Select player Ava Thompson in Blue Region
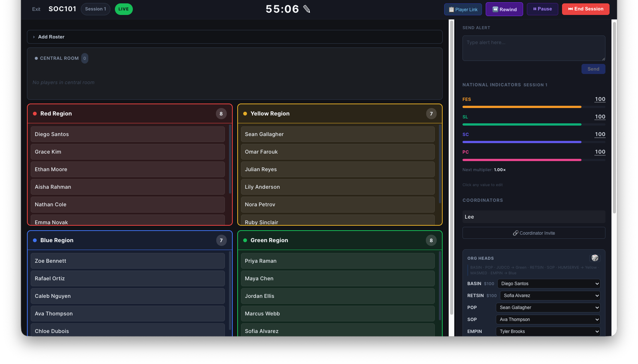This screenshot has width=638, height=364. pos(128,314)
